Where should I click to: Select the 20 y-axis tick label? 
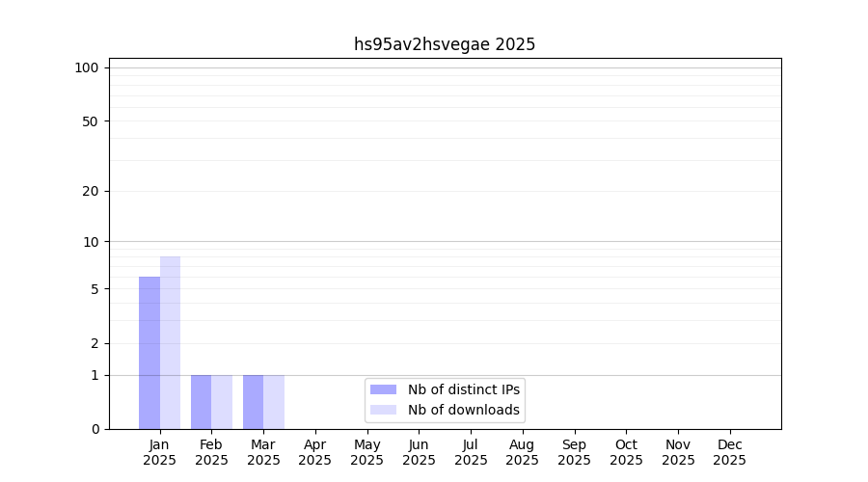(90, 191)
